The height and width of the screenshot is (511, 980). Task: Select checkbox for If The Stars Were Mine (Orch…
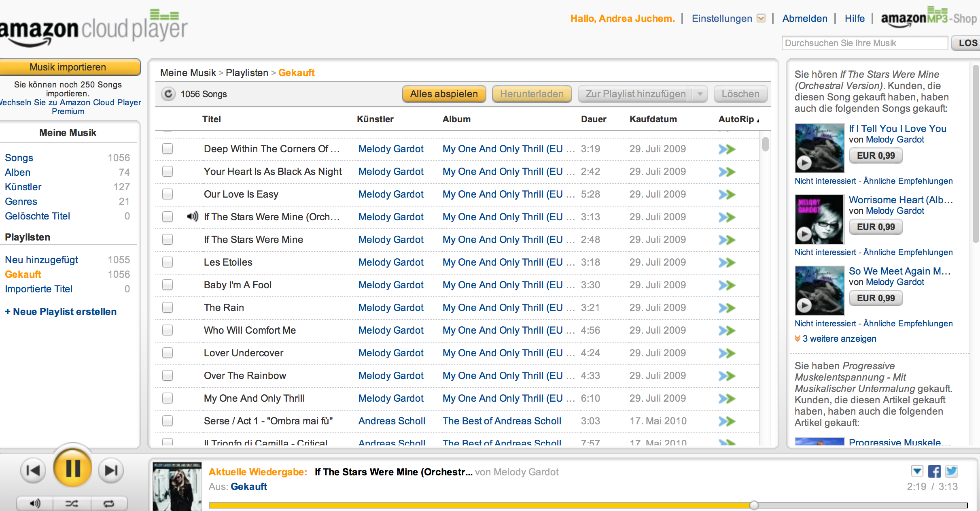pyautogui.click(x=168, y=217)
